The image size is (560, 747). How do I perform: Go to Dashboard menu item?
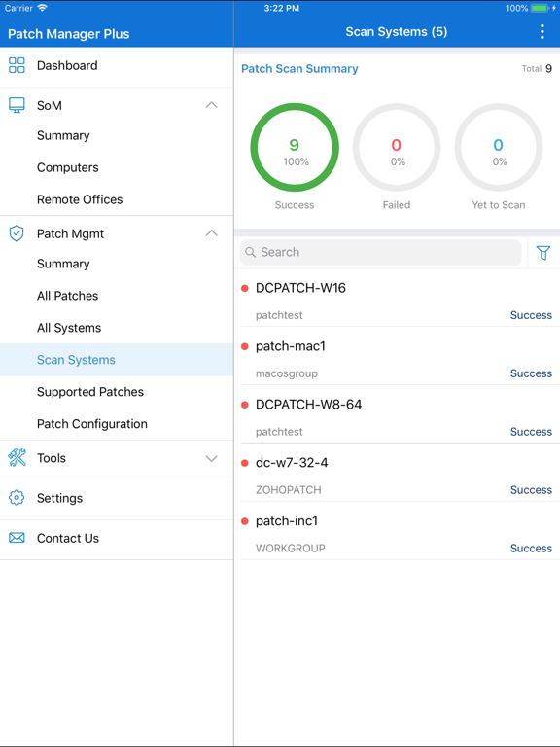point(117,66)
